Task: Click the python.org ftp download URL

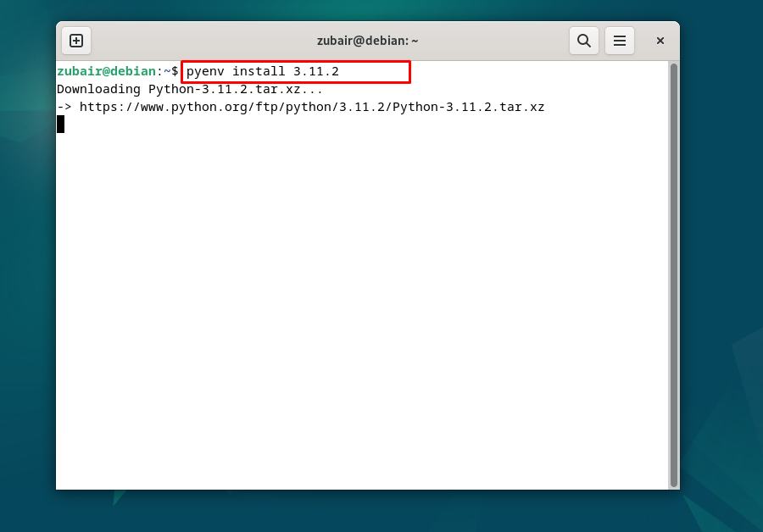Action: pos(312,107)
